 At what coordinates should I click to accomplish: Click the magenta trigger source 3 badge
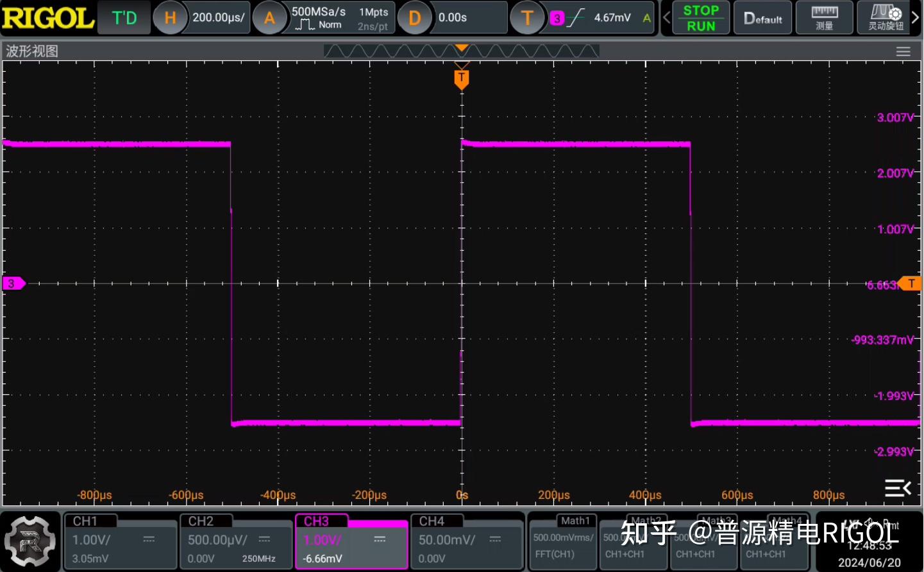pos(557,19)
